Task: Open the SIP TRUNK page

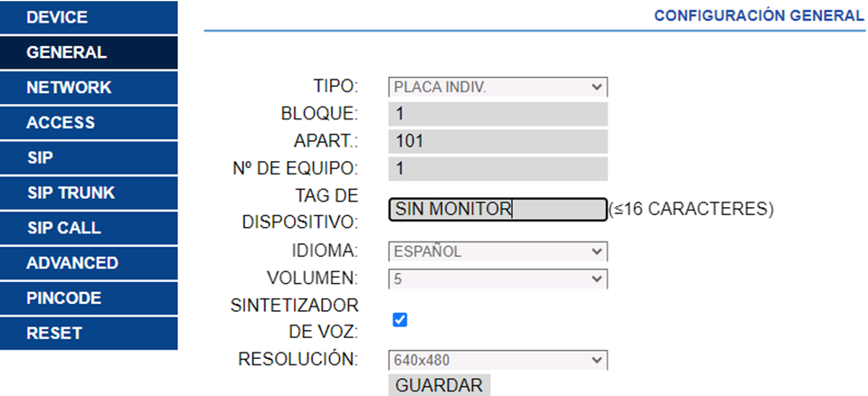Action: (x=89, y=193)
